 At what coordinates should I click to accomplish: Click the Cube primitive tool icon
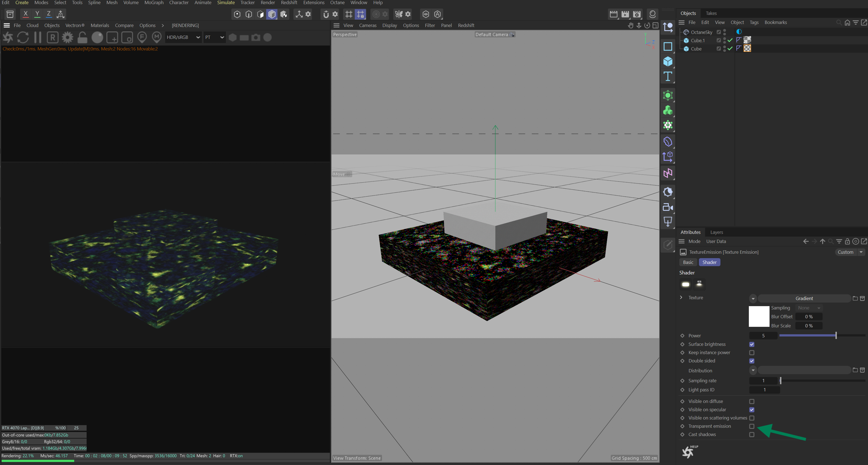click(667, 62)
